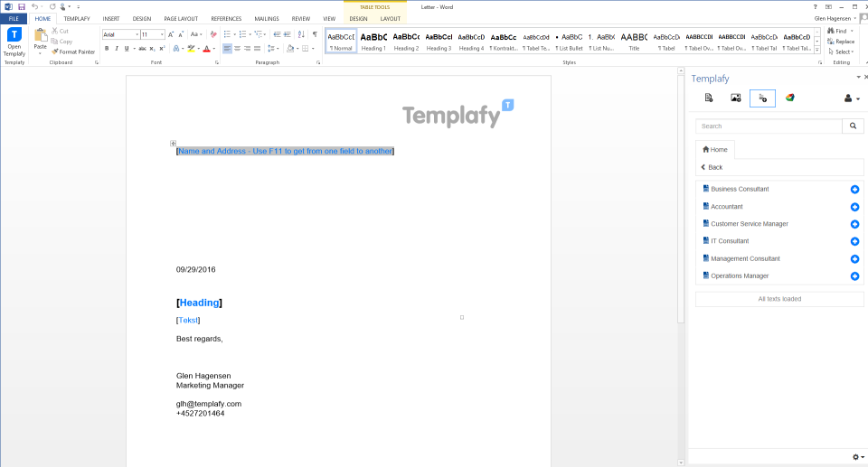
Task: Open the Borders dropdown arrow
Action: [x=313, y=49]
